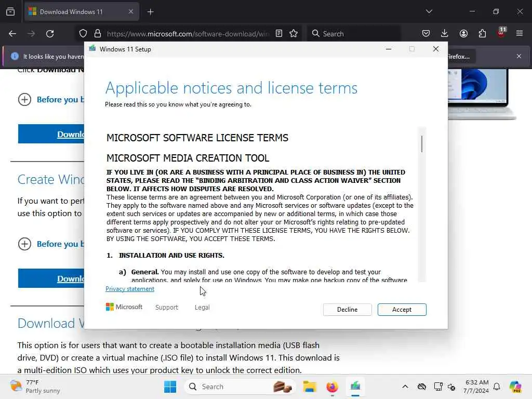
Task: Click the Microsoft logo in setup footer
Action: [124, 307]
